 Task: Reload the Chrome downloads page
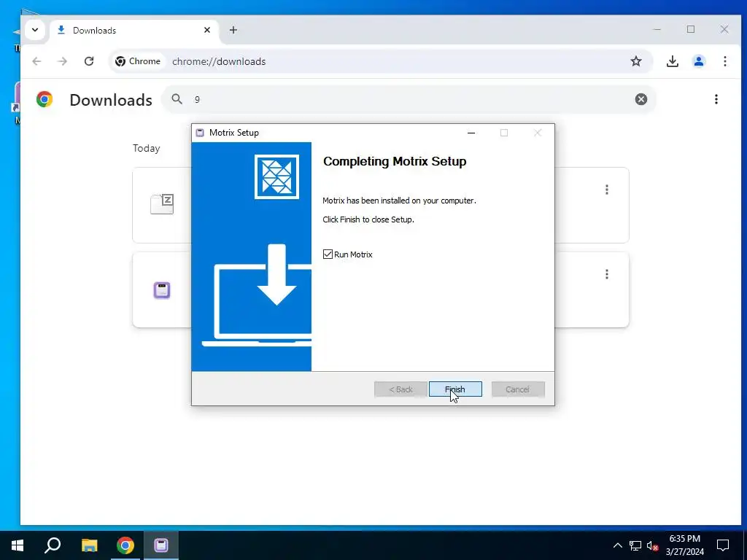tap(89, 61)
